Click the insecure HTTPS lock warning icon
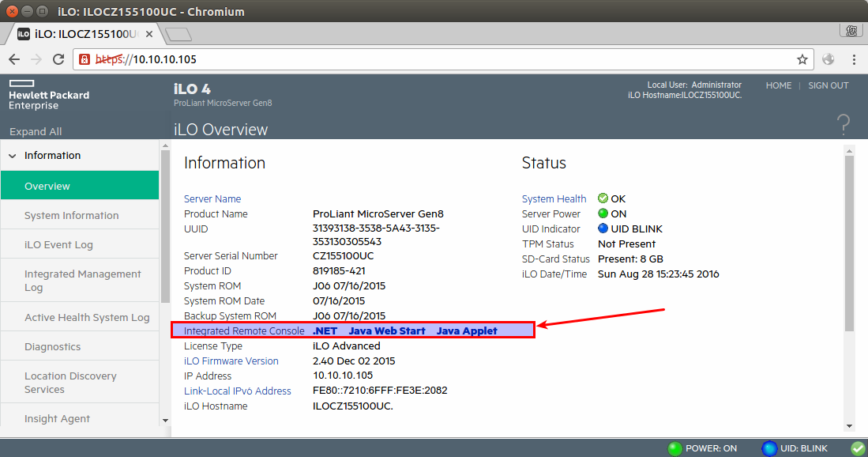This screenshot has height=457, width=868. point(85,59)
